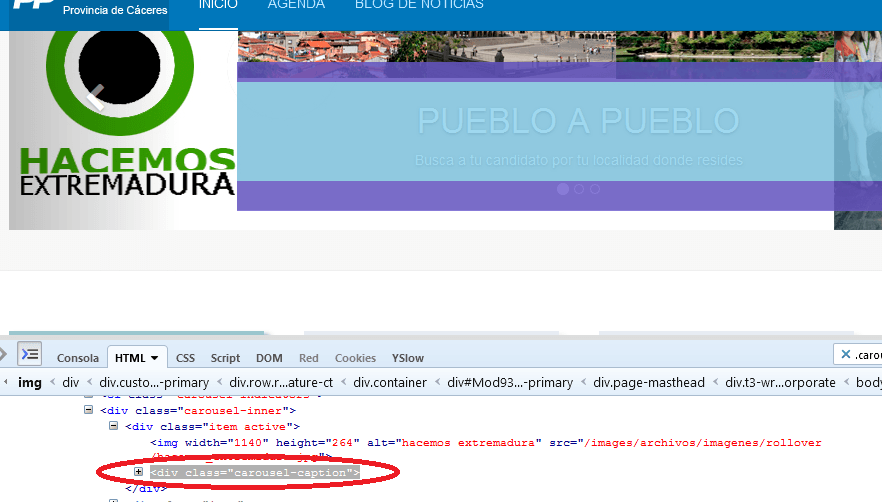Select the carousel-inner div source line
Viewport: 882px width, 502px height.
click(198, 411)
